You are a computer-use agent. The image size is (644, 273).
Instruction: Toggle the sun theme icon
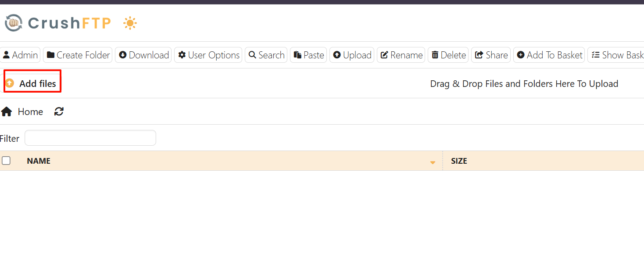point(130,23)
